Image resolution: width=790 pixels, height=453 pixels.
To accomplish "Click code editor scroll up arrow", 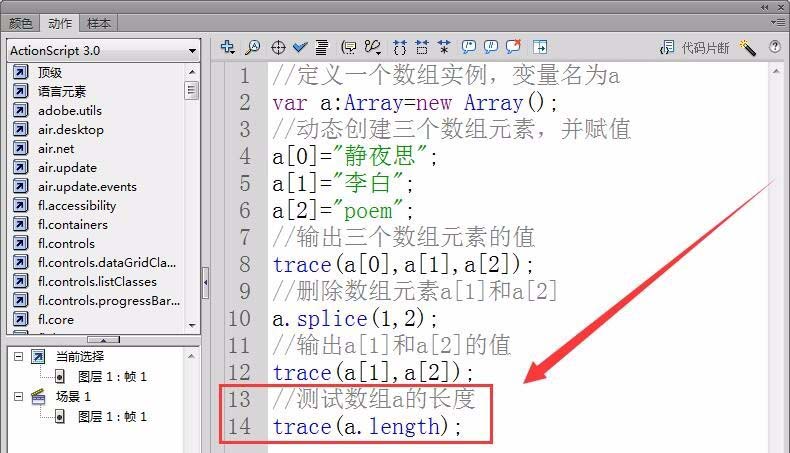I will pyautogui.click(x=776, y=72).
